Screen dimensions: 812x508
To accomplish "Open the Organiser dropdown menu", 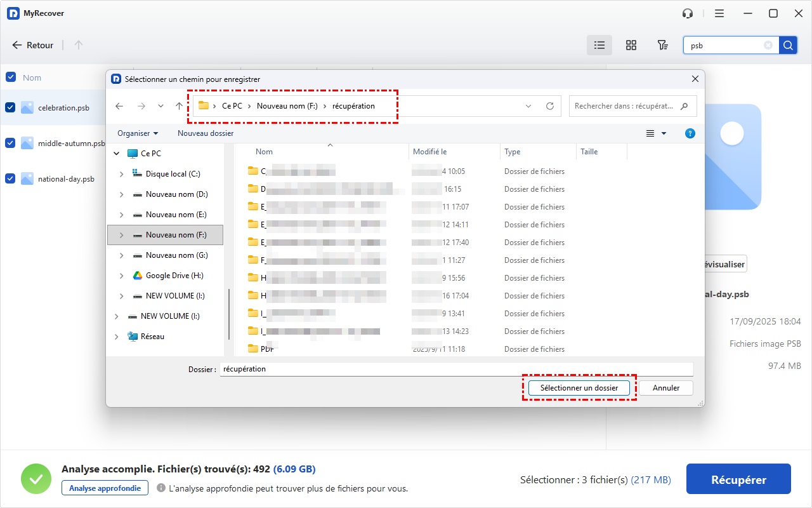I will click(138, 133).
